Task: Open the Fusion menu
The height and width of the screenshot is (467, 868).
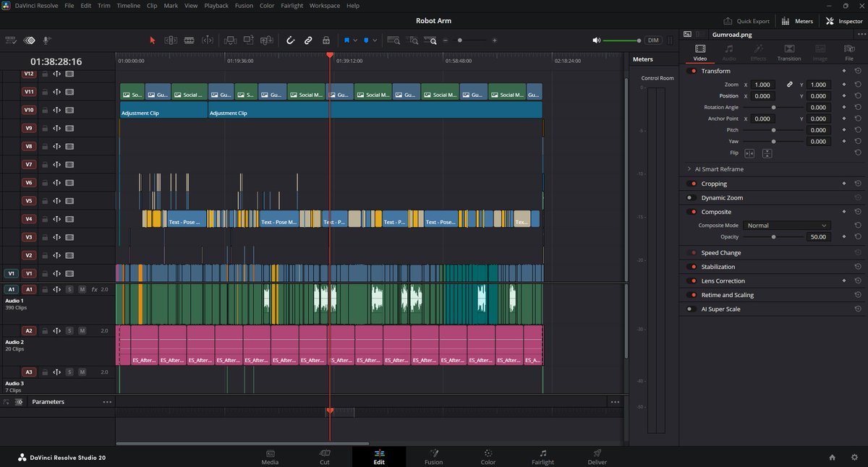Action: [x=244, y=6]
